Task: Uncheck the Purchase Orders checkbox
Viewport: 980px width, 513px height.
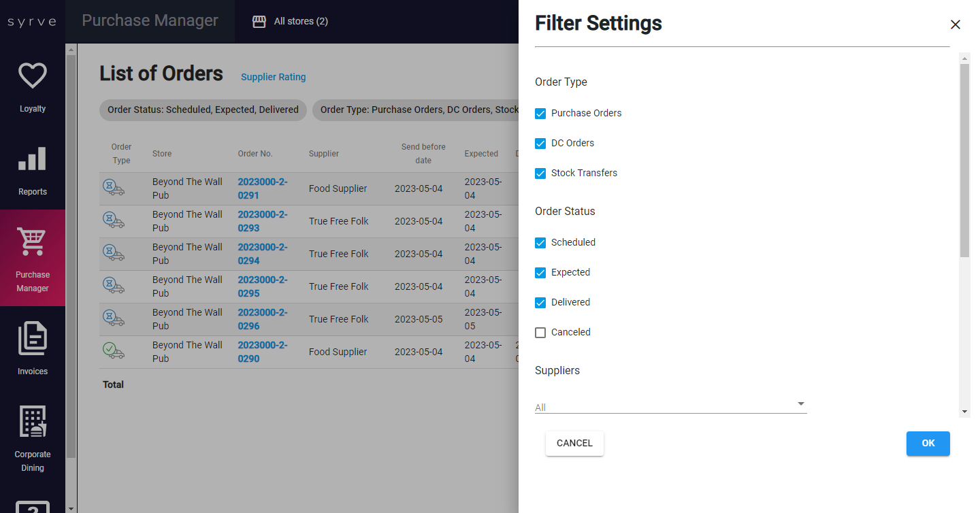Action: (540, 114)
